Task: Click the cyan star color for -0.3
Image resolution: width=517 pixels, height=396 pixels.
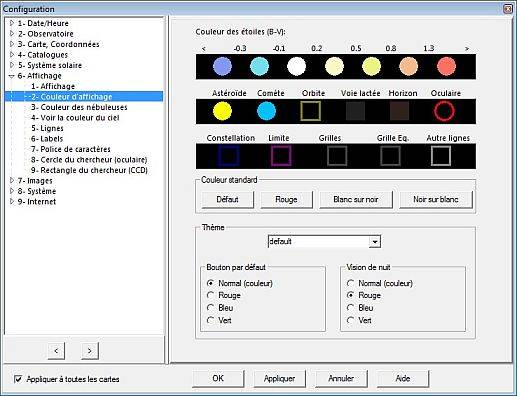Action: click(x=259, y=66)
